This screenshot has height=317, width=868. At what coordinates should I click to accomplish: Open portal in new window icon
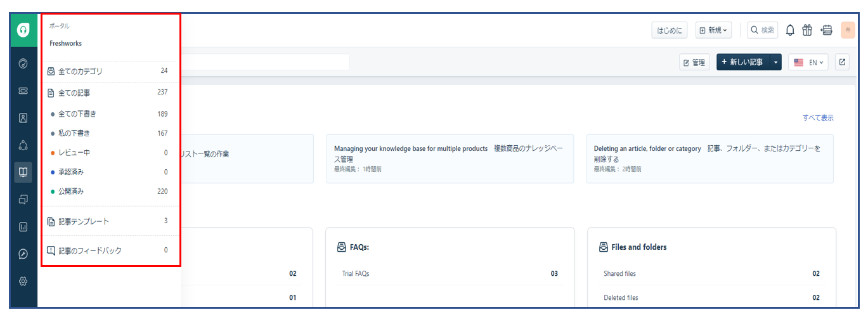click(842, 62)
